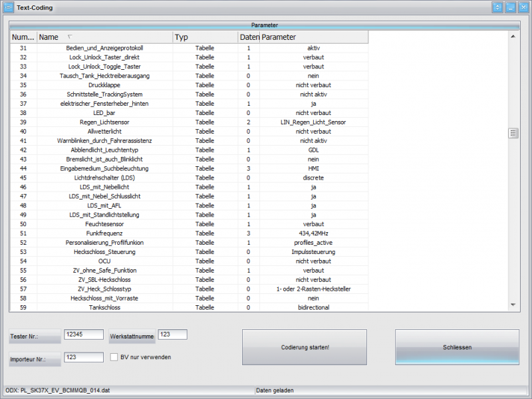
Task: Select row LDS_mit_Nebel_Schlusslicht
Action: pyautogui.click(x=190, y=196)
